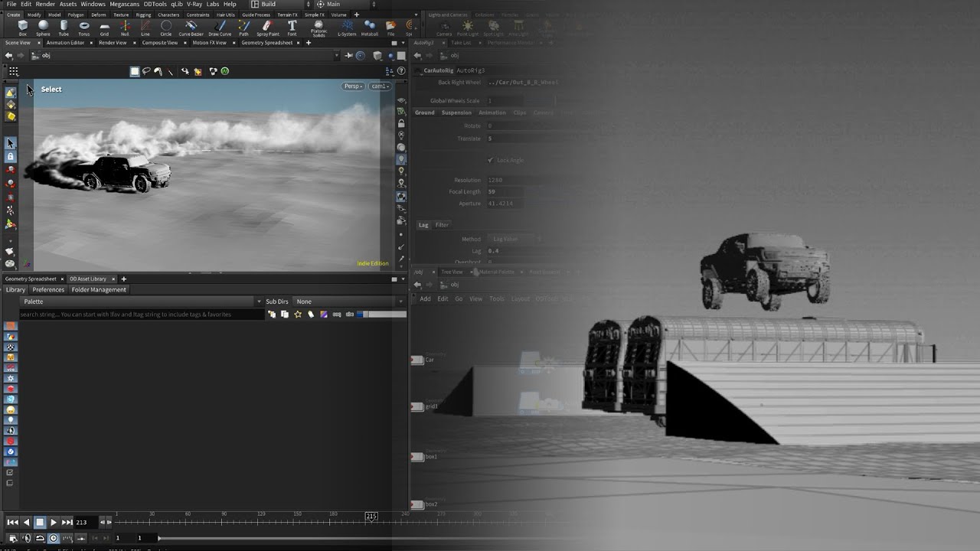This screenshot has width=980, height=551.
Task: Switch to the Polygon shelf tab
Action: [76, 15]
